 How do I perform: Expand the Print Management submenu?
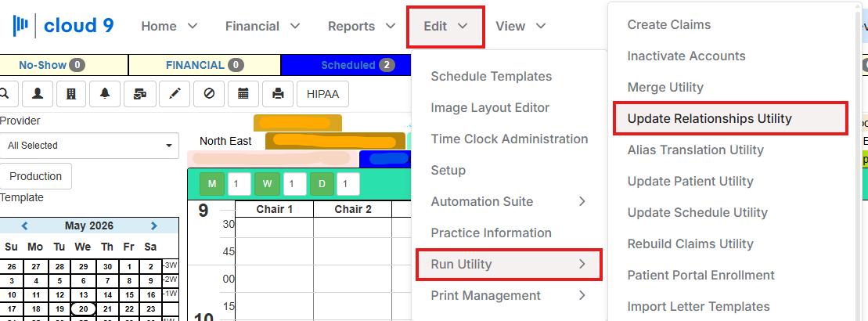(508, 295)
